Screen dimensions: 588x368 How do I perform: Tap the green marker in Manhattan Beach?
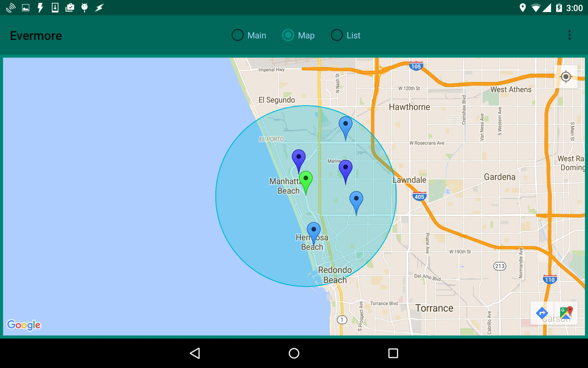pyautogui.click(x=306, y=179)
